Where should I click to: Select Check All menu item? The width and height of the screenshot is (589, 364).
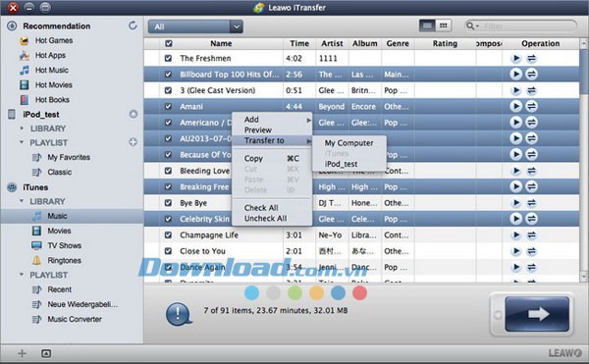[272, 208]
